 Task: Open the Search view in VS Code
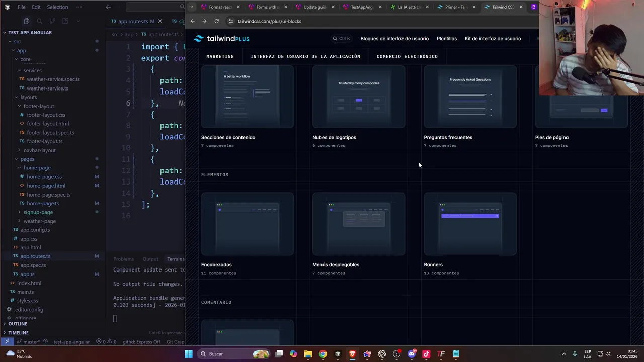pyautogui.click(x=39, y=21)
